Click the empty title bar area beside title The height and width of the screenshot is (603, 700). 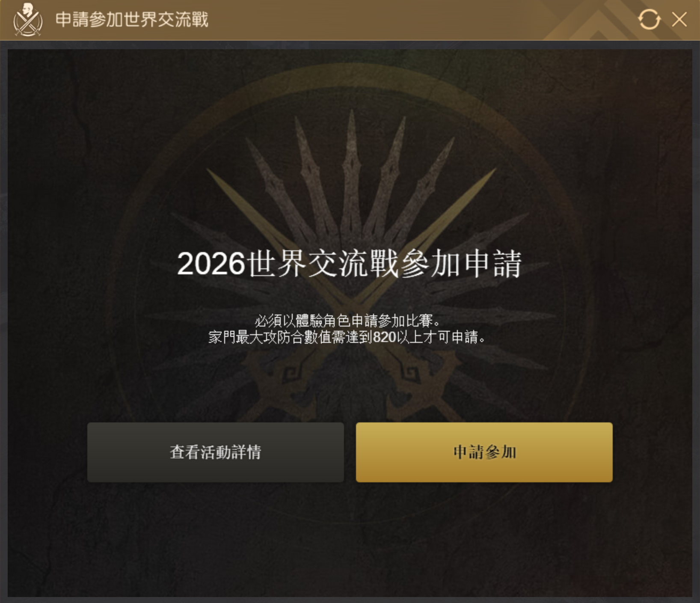pos(377,20)
